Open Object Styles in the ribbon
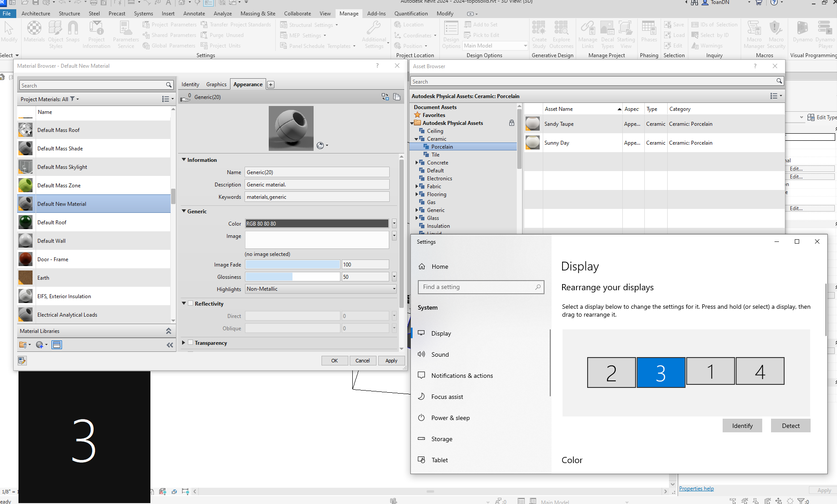The image size is (837, 504). pos(55,35)
